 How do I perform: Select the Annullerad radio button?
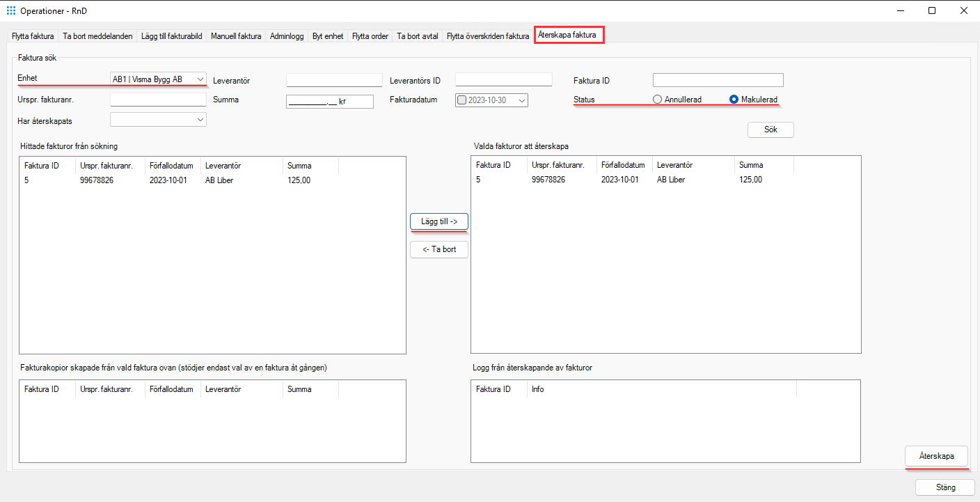[x=656, y=99]
